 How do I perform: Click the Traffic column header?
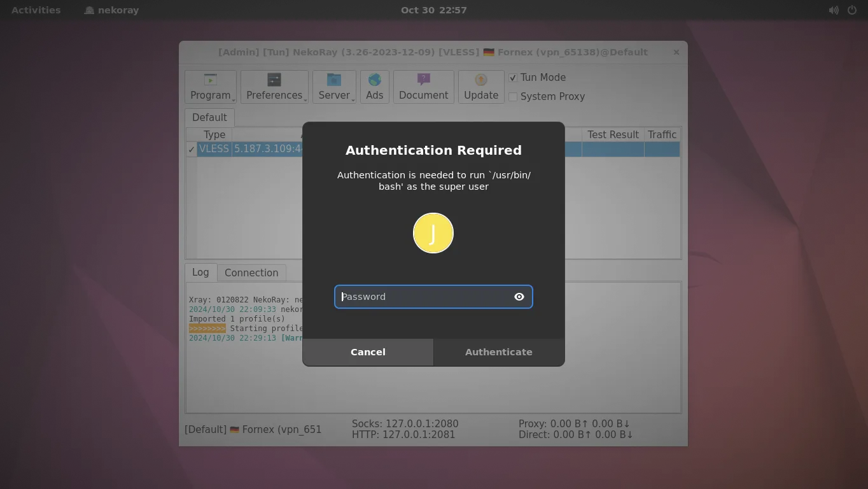662,135
